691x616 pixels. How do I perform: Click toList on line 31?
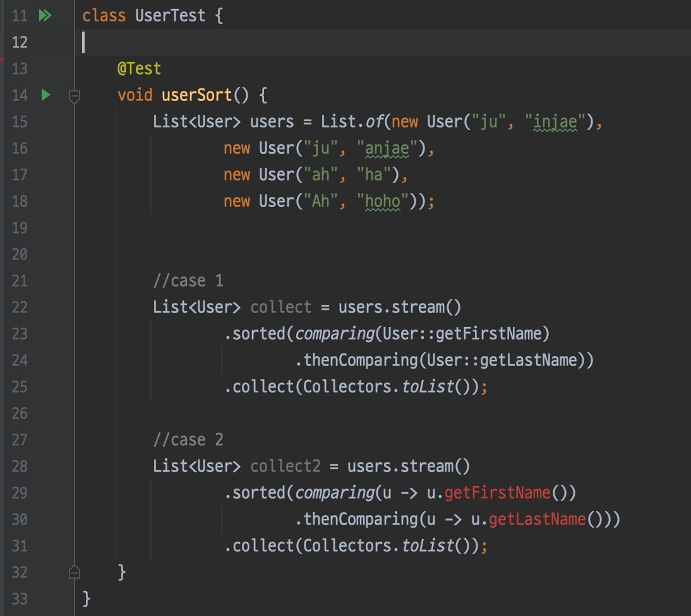pos(428,545)
